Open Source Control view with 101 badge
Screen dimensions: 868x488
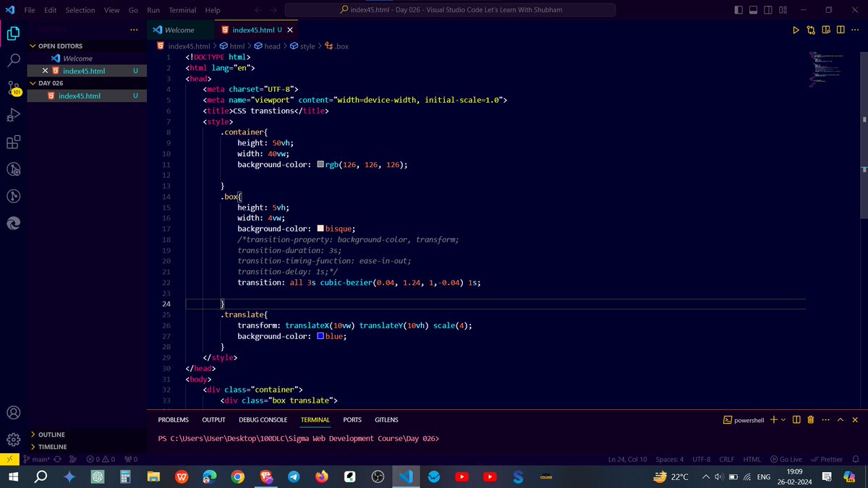14,88
